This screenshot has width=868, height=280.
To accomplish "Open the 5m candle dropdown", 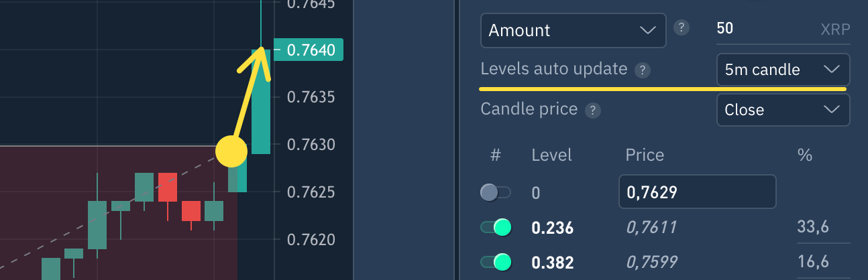I will [x=783, y=70].
